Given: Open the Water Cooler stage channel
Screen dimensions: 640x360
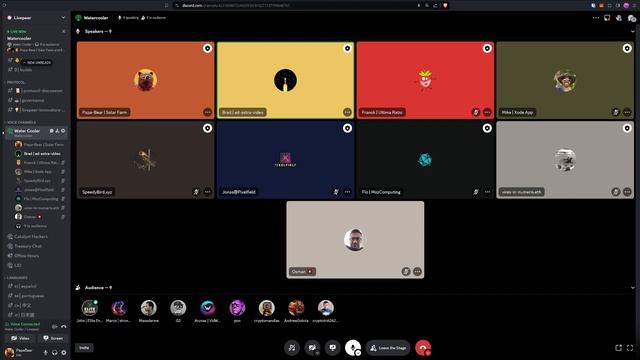Looking at the screenshot, I should pyautogui.click(x=36, y=132).
